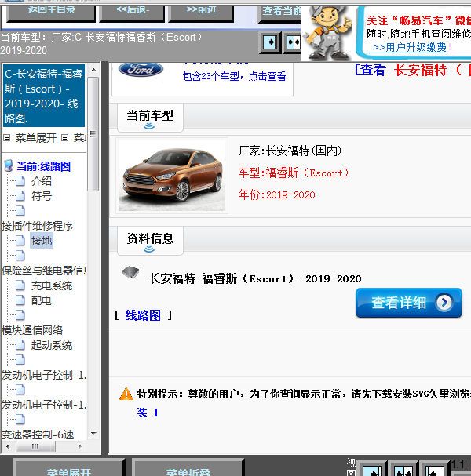
Task: Open >>用户升级缴费 link
Action: 410,47
